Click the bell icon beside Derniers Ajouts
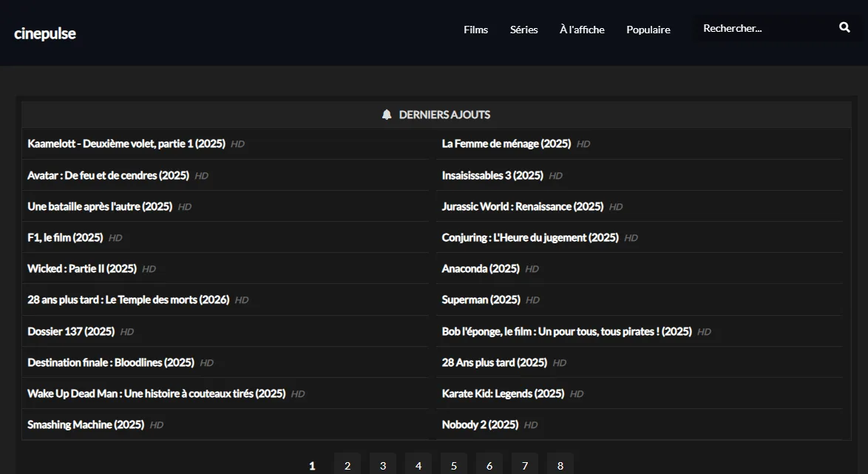This screenshot has width=868, height=474. pos(387,115)
